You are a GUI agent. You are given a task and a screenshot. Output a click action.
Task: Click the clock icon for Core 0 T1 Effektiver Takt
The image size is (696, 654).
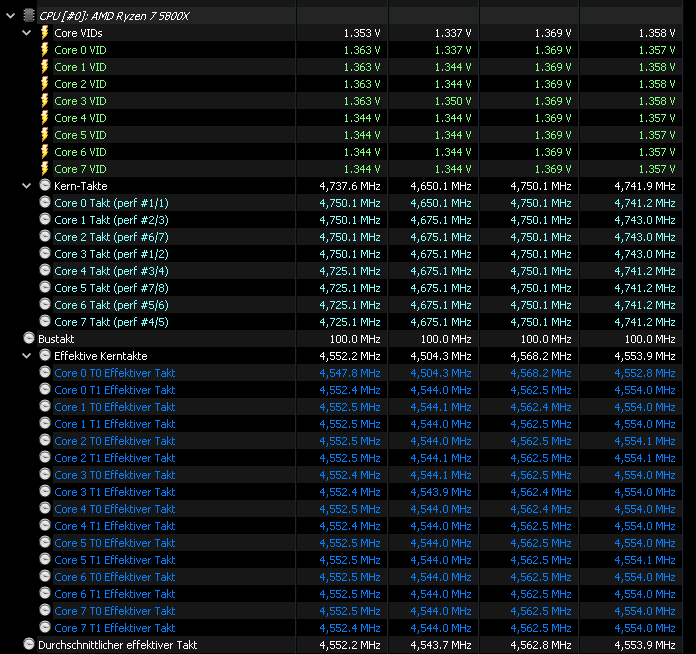(45, 389)
